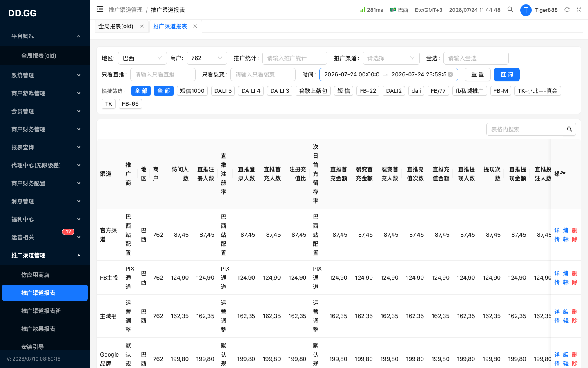Toggle fullscreen with the expand icon
588x368 pixels.
(x=579, y=9)
